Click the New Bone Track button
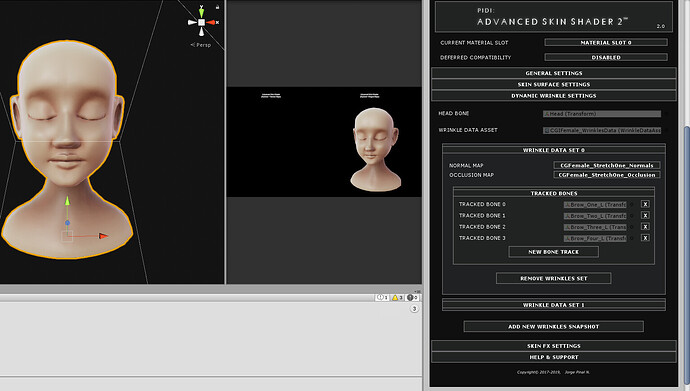 point(554,252)
